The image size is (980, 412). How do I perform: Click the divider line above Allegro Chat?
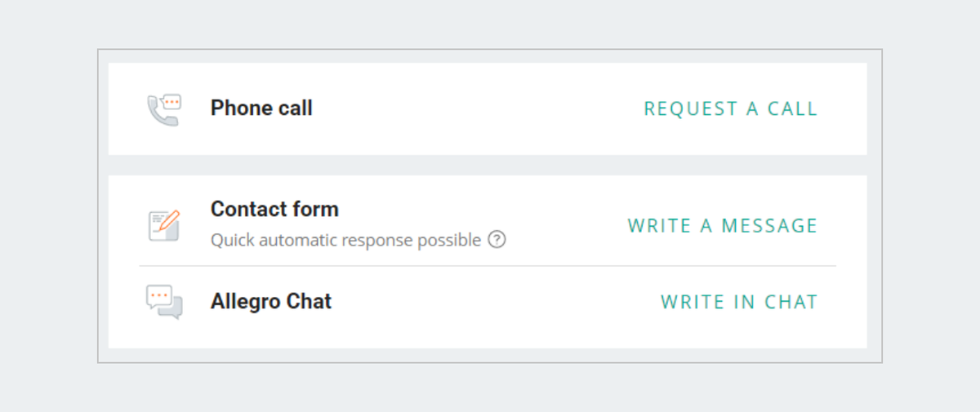click(488, 266)
